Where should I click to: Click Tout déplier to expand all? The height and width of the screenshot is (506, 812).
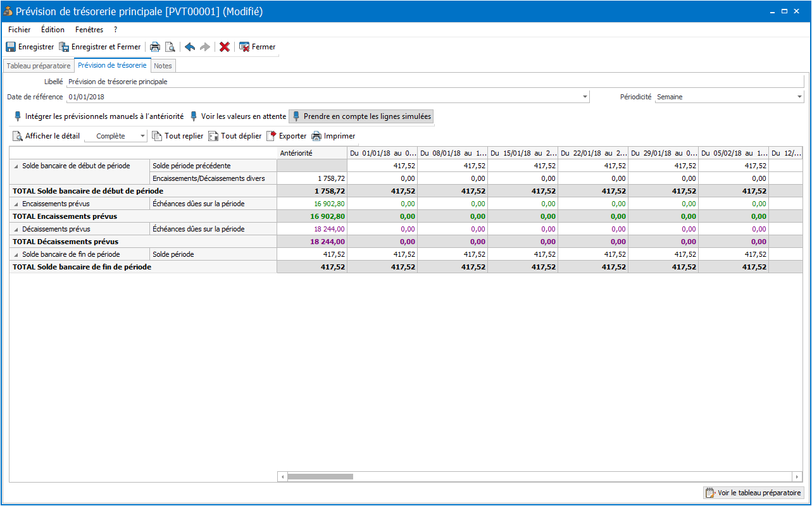235,136
